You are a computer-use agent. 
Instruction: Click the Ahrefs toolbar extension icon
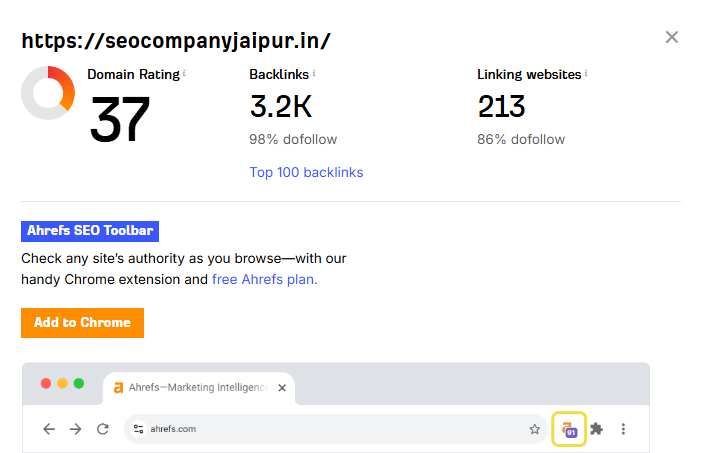click(569, 429)
